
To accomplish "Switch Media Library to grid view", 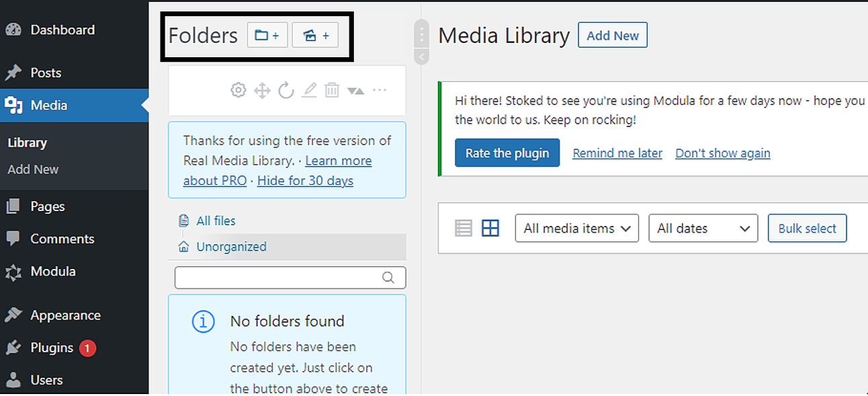I will (x=490, y=228).
